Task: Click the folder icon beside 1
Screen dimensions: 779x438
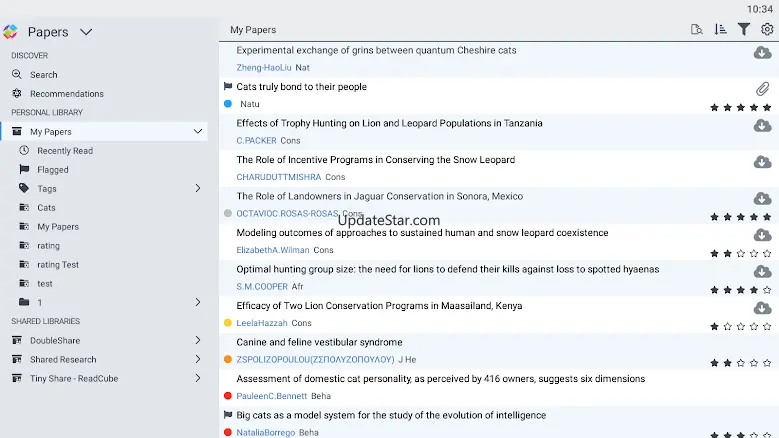Action: pyautogui.click(x=24, y=301)
